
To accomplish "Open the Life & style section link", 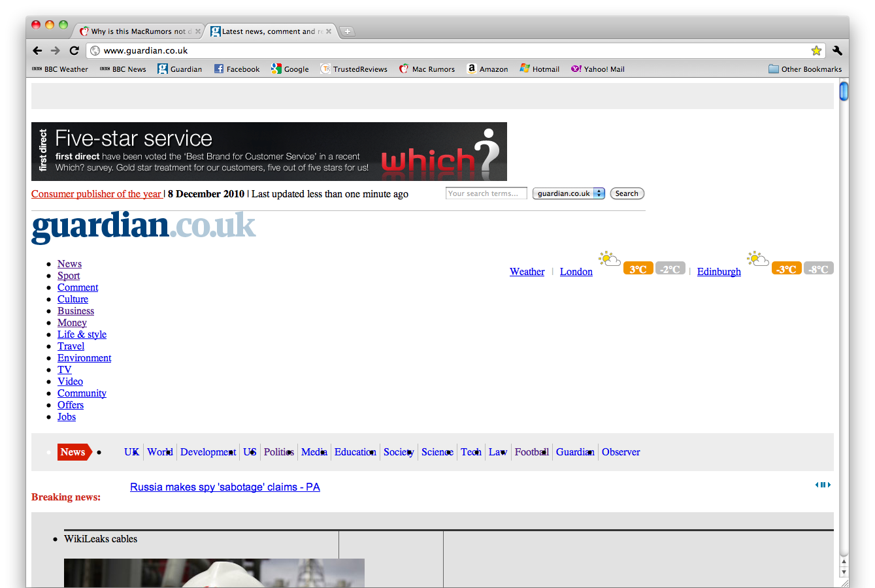I will [x=82, y=335].
